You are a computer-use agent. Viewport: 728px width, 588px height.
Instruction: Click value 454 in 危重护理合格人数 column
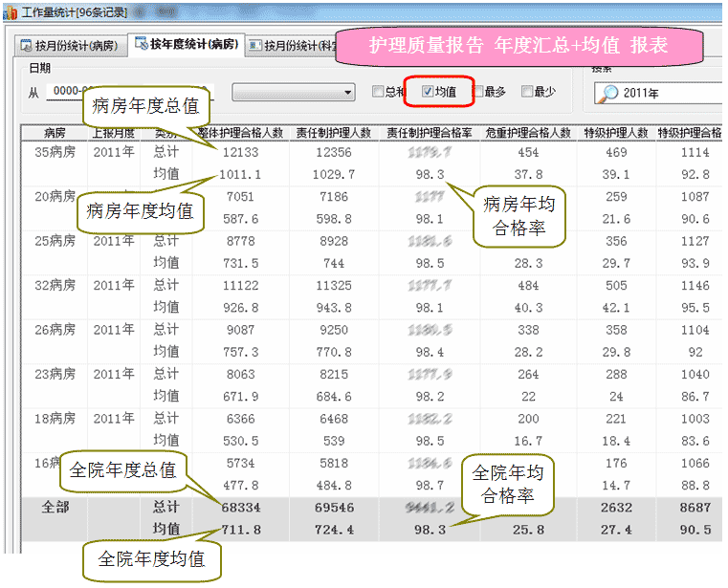click(528, 152)
